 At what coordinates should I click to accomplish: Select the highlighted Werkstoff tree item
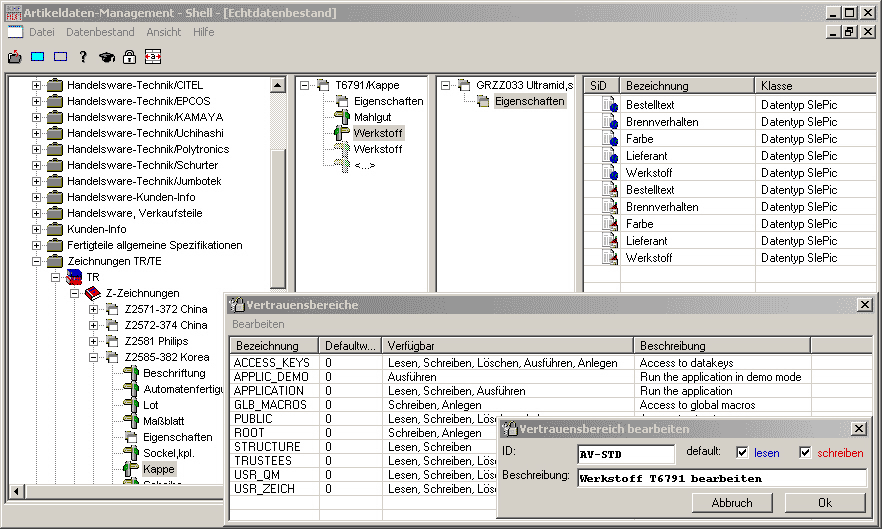(x=378, y=133)
